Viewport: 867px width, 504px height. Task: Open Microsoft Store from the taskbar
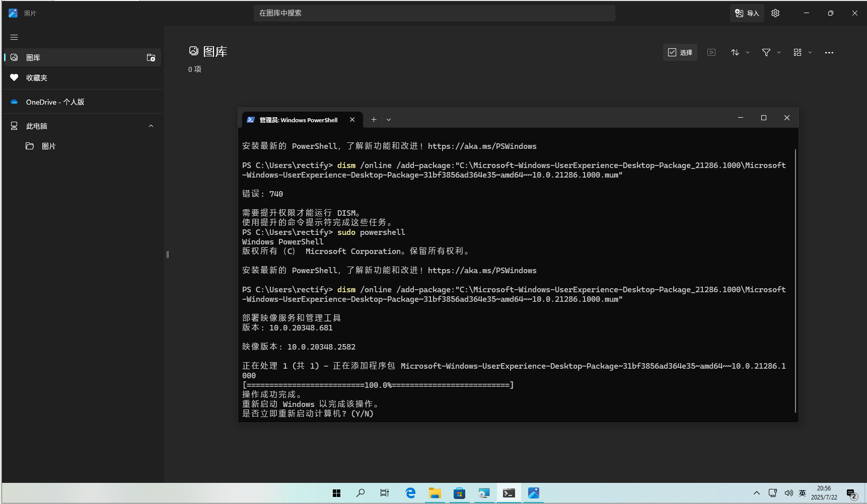(x=459, y=493)
